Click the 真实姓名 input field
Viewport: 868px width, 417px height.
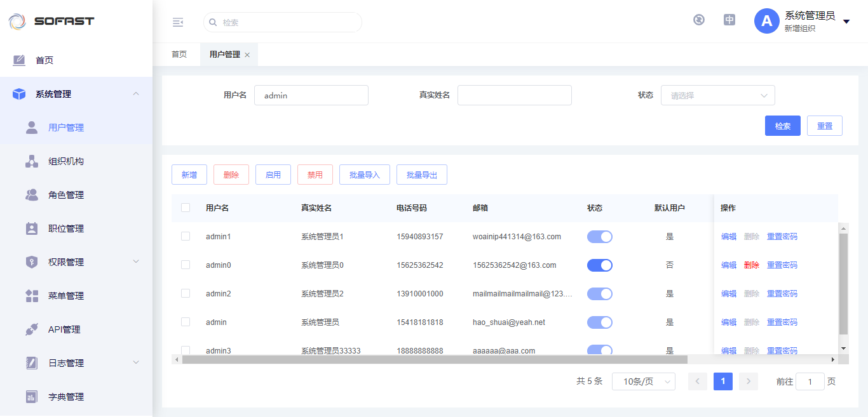514,95
